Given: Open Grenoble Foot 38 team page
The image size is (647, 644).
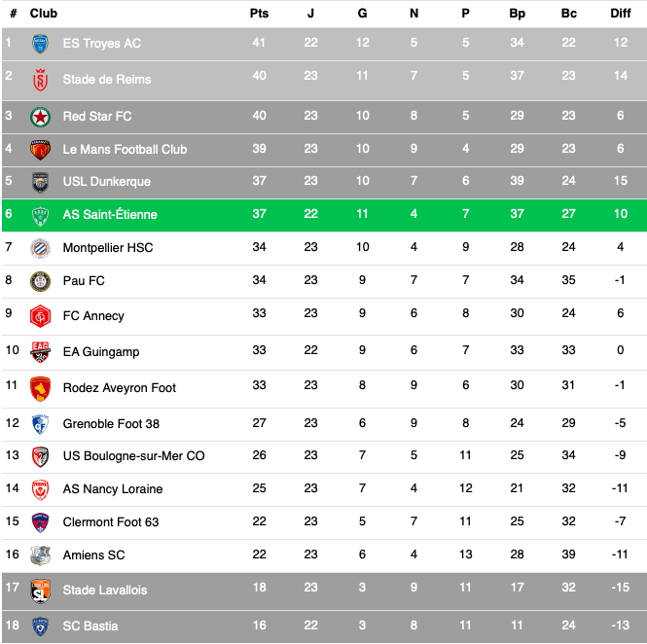Looking at the screenshot, I should pos(111,424).
